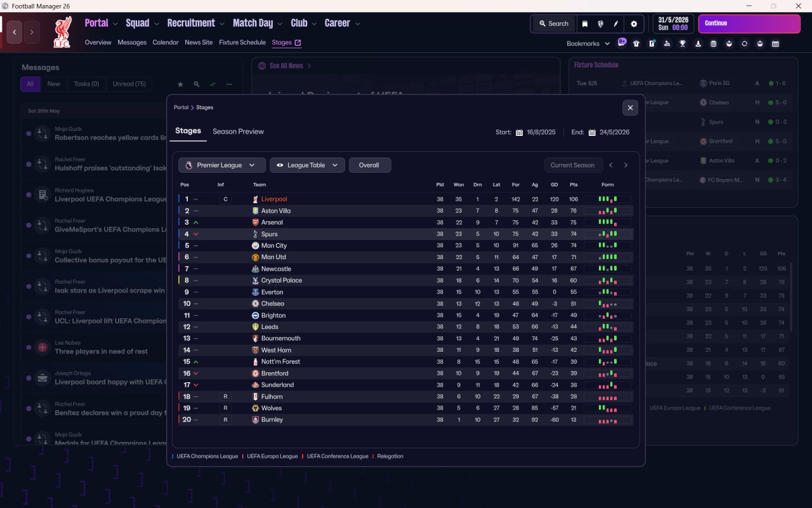Click the Continue button

749,23
